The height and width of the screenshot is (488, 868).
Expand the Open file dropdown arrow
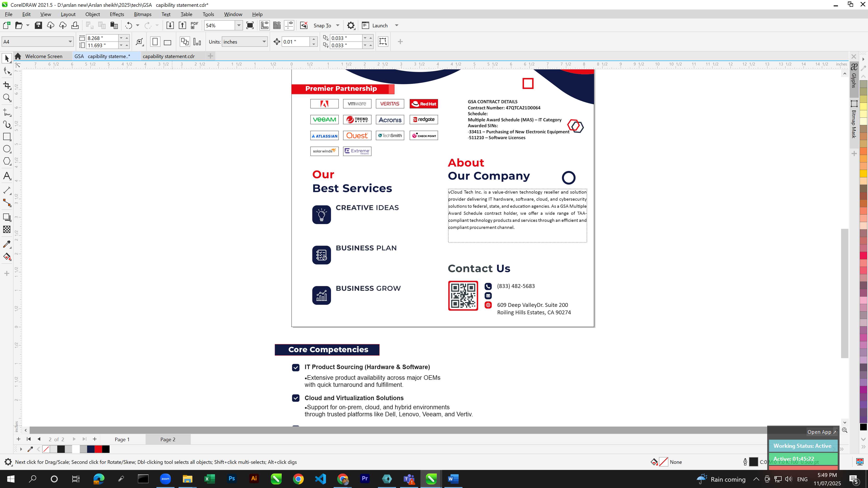click(x=28, y=25)
